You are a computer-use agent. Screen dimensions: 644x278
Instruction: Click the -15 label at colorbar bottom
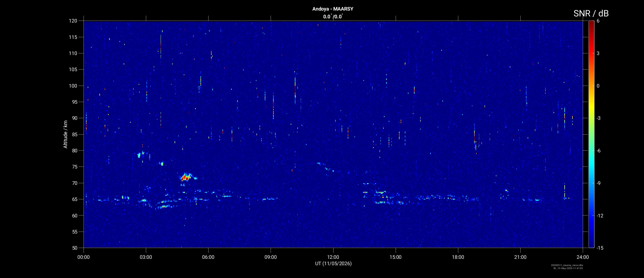pos(600,248)
